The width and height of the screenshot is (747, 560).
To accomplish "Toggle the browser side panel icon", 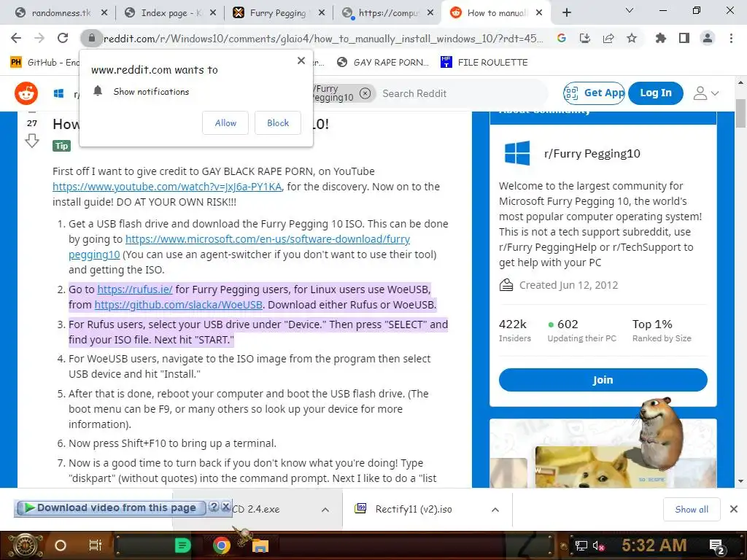I will (x=684, y=38).
